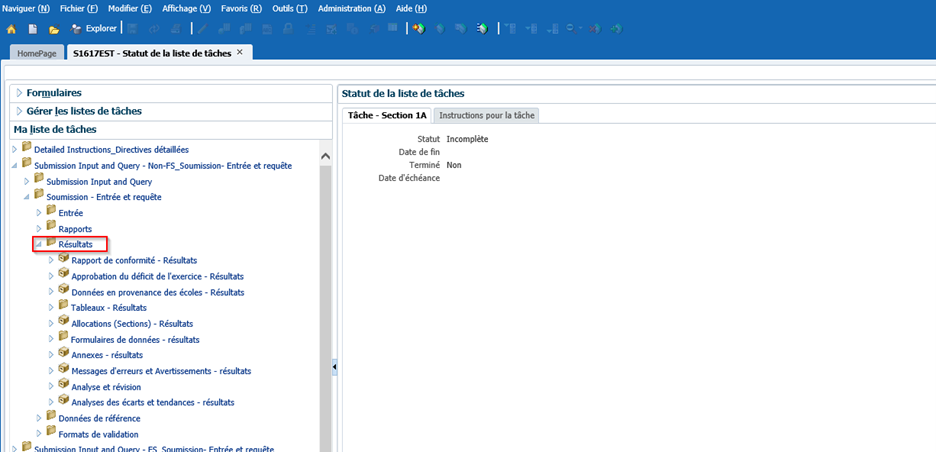Click the folder icon beside Résultats

pos(51,244)
